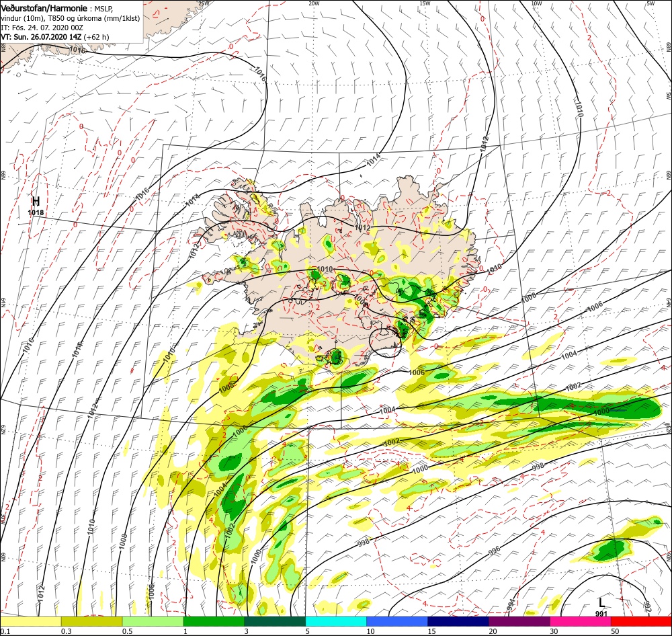The image size is (672, 636).
Task: Click the '30' legend scale number
Action: [x=554, y=631]
